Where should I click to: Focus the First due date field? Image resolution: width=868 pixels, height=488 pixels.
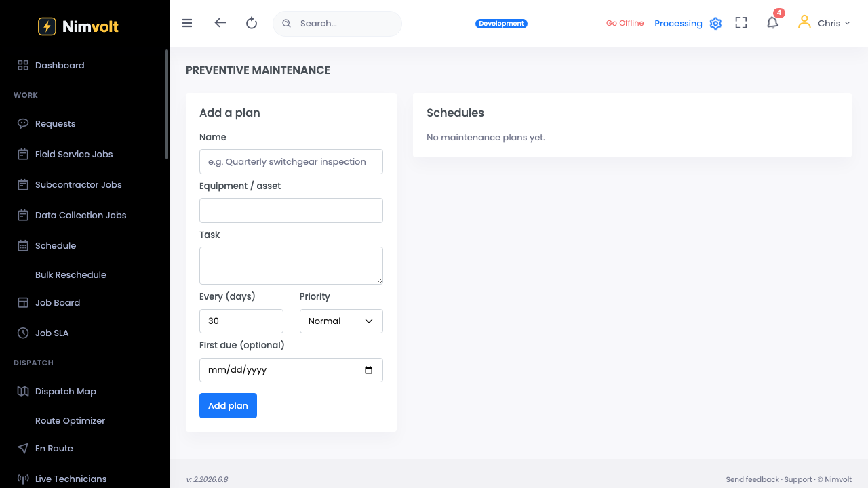click(291, 370)
